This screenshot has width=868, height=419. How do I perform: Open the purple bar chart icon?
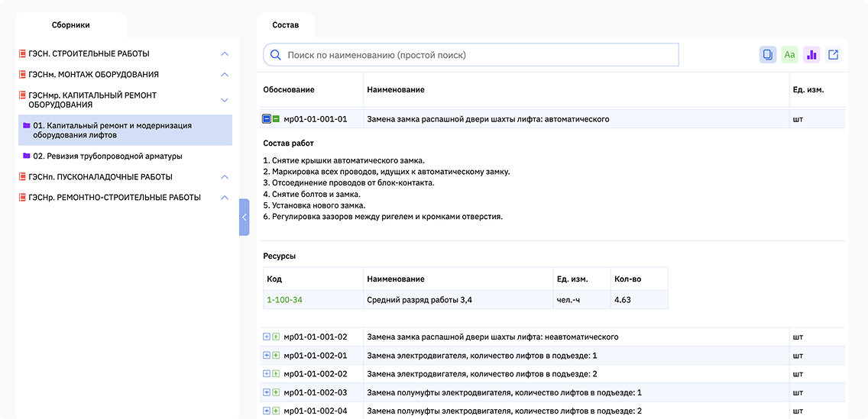pos(811,55)
